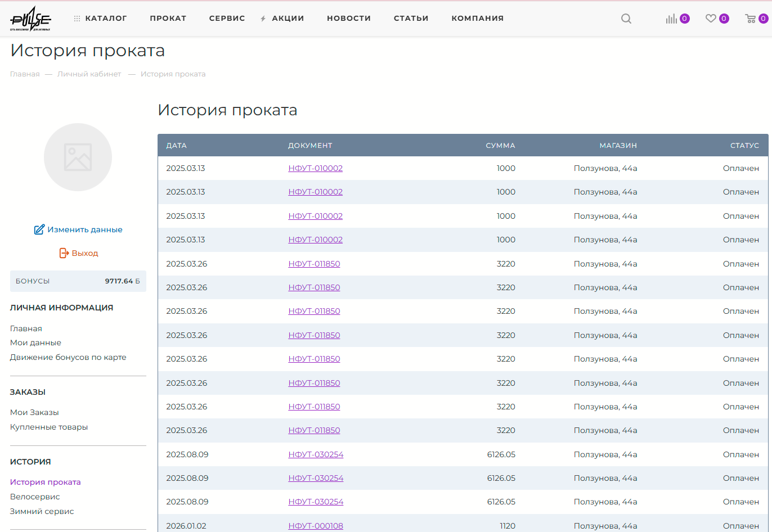772x532 pixels.
Task: Open Компания menu item
Action: pos(477,18)
